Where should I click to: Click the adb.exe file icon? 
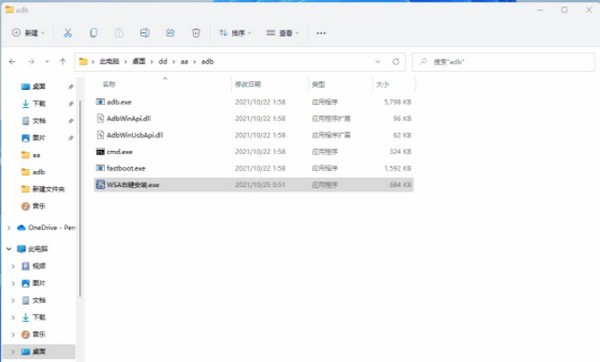click(100, 102)
